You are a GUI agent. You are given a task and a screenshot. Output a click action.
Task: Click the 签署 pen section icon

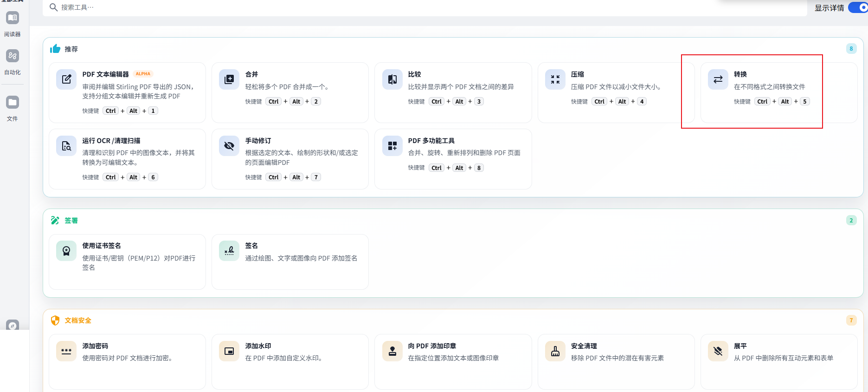coord(55,220)
